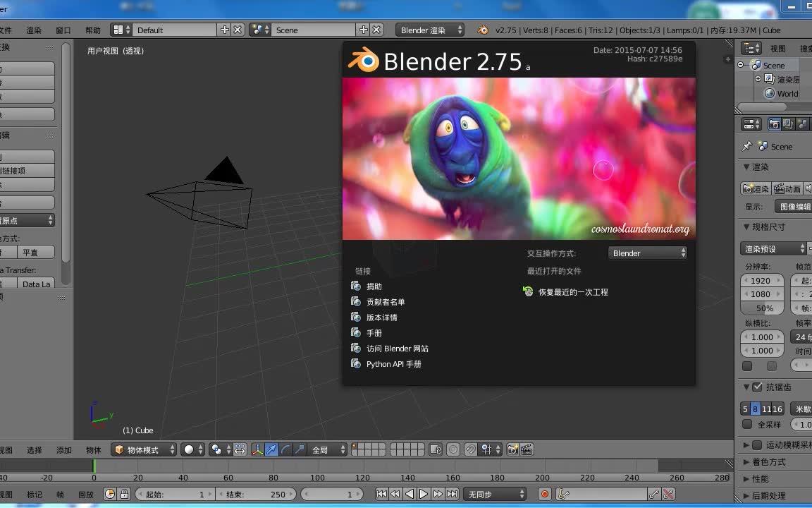Adjust the 50% resolution percentage slider
The width and height of the screenshot is (812, 508).
[x=762, y=308]
